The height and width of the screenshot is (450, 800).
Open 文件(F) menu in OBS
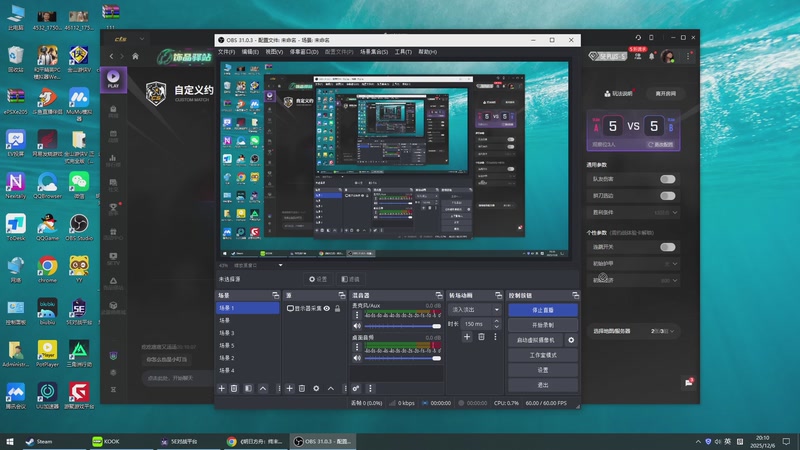(227, 52)
